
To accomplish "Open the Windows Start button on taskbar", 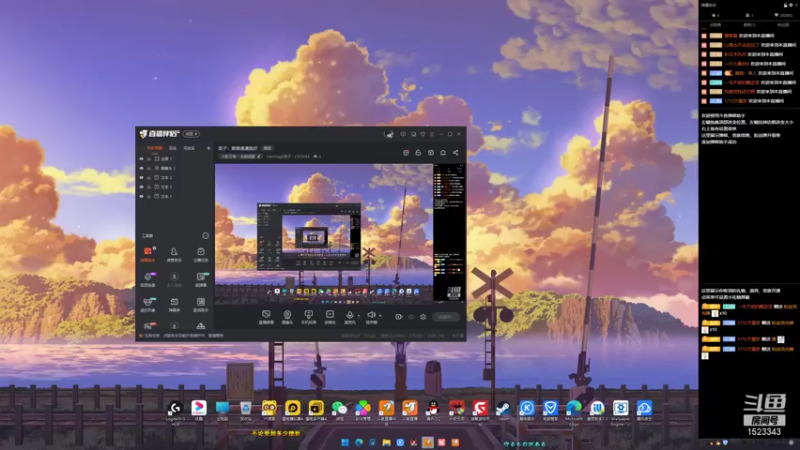I will click(345, 442).
